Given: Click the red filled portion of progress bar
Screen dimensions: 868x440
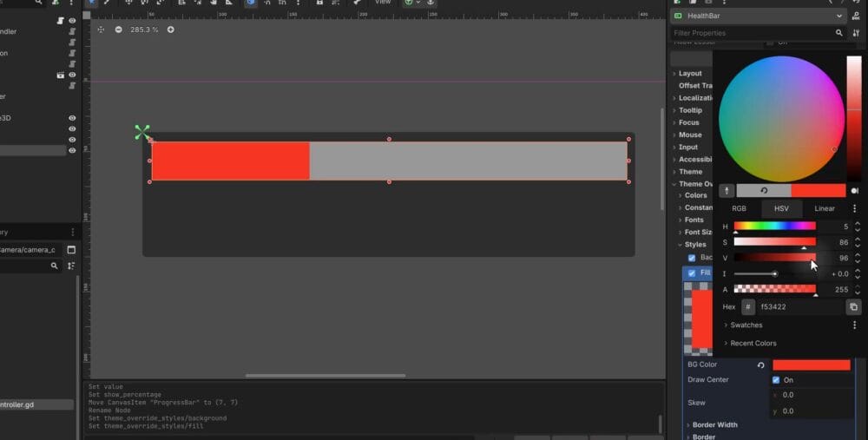Looking at the screenshot, I should [230, 161].
